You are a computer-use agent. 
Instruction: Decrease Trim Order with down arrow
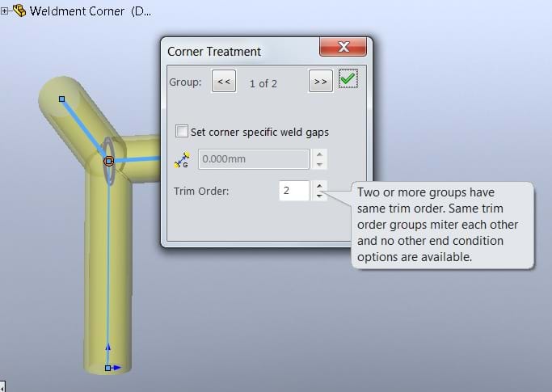pyautogui.click(x=320, y=196)
